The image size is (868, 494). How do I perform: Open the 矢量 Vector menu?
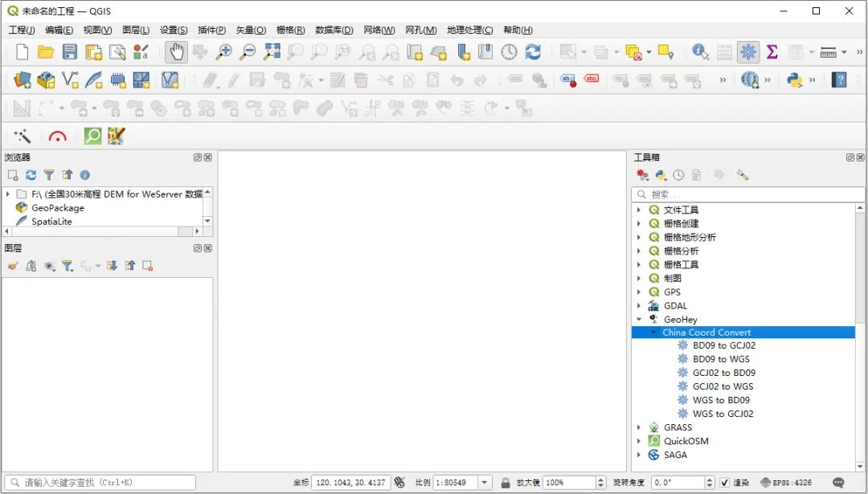[252, 30]
